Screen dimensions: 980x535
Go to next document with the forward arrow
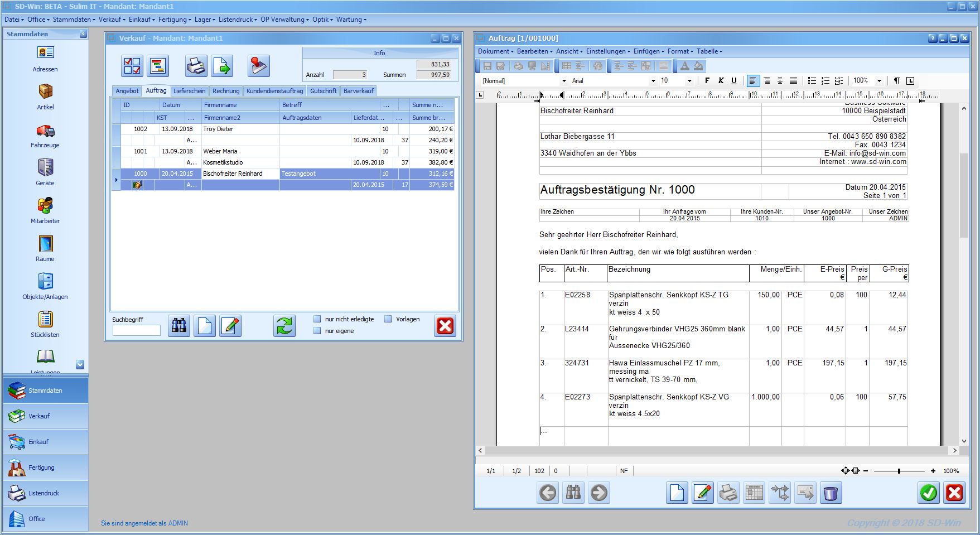[599, 493]
